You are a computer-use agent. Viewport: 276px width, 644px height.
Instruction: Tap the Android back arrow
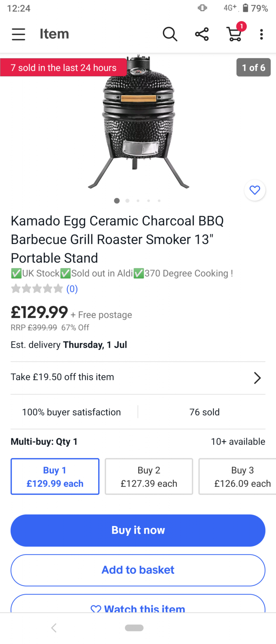54,628
